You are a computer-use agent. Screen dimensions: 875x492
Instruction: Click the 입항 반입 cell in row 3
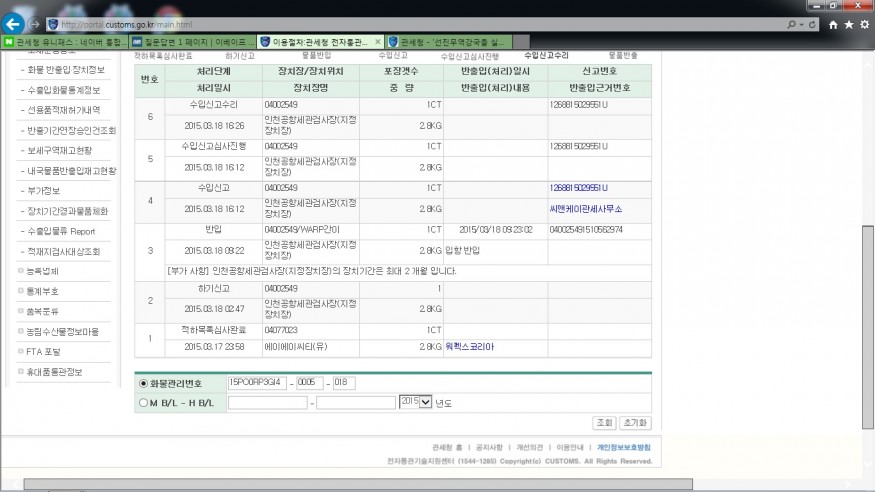click(496, 250)
